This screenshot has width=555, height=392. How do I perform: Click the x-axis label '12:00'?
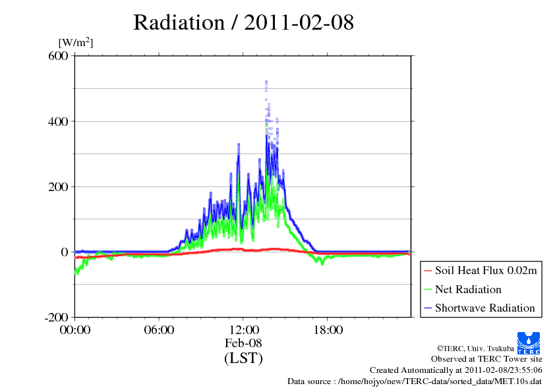[x=244, y=330]
